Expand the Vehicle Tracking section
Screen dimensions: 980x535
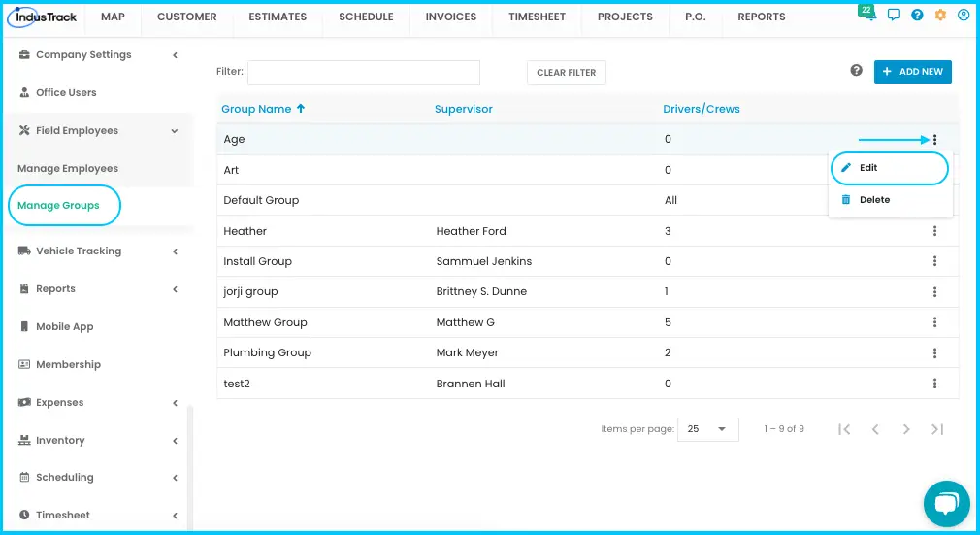175,251
